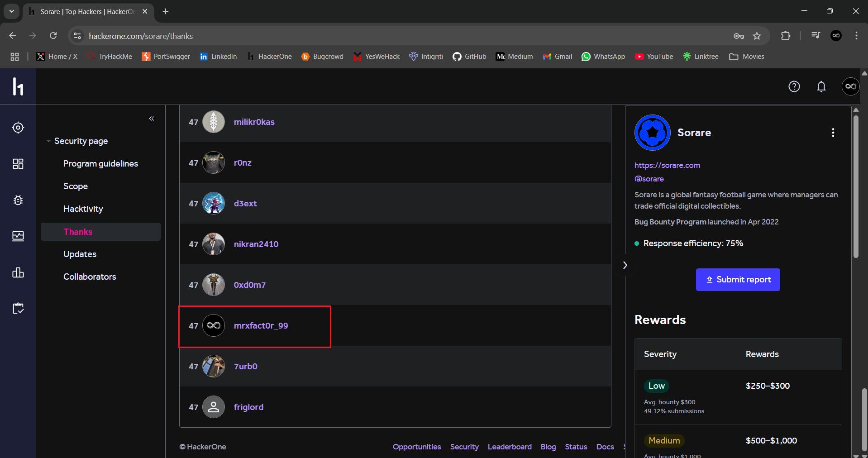This screenshot has height=458, width=868.
Task: Open the TryHackMe bookmark
Action: [x=110, y=57]
